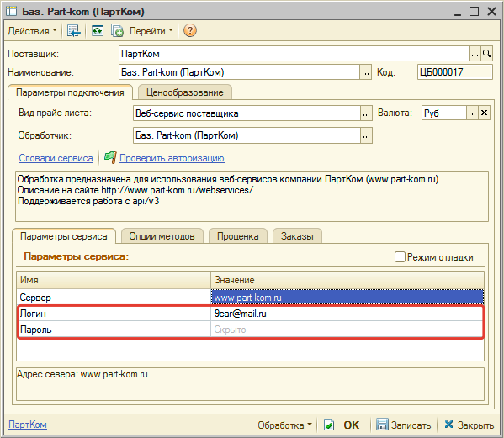The height and width of the screenshot is (438, 504).
Task: Expand the Перейти dropdown menu
Action: pyautogui.click(x=151, y=31)
